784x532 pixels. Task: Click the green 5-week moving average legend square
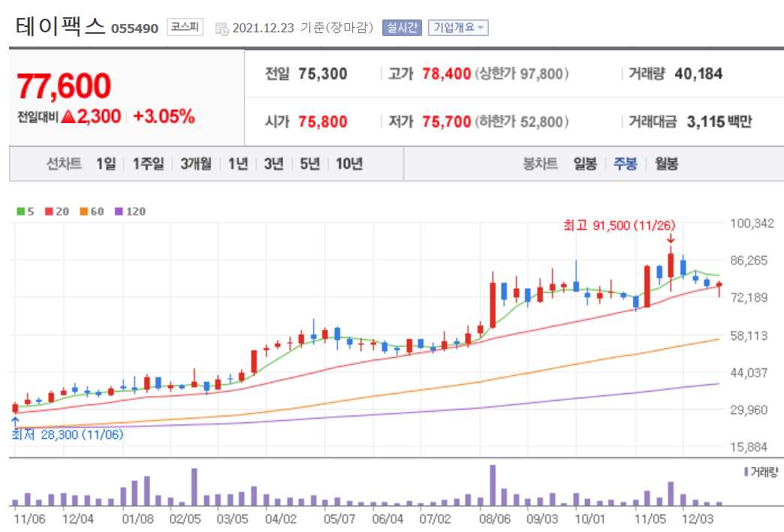click(20, 210)
